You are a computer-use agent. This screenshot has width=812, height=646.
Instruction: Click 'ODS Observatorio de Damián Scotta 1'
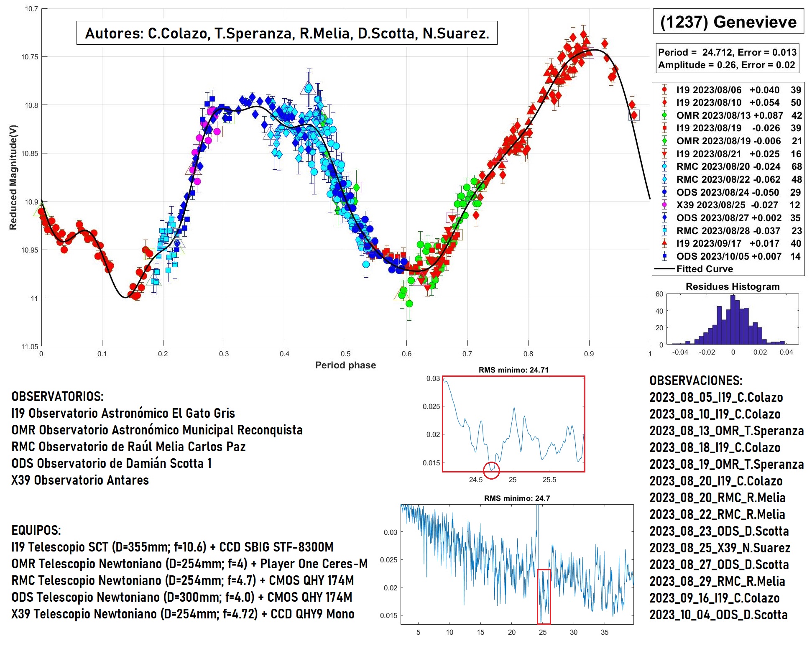click(112, 463)
